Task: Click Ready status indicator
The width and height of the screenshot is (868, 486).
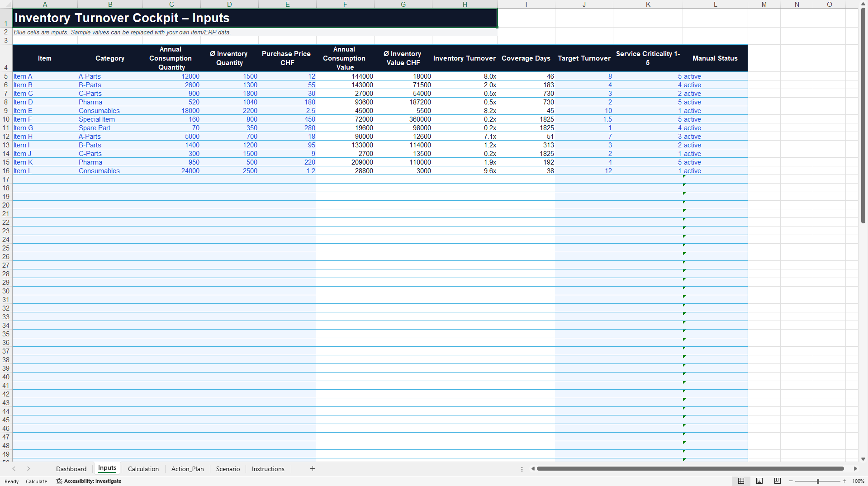Action: tap(12, 481)
